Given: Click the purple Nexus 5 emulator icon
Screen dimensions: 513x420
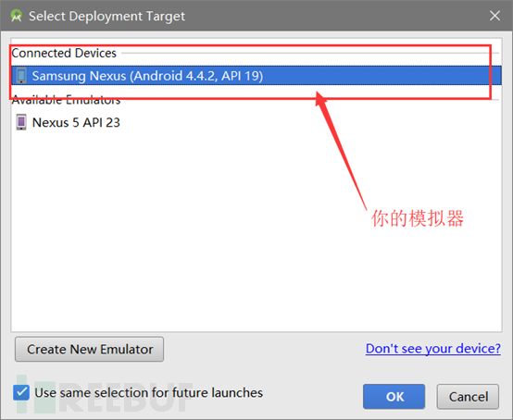Looking at the screenshot, I should (x=21, y=122).
